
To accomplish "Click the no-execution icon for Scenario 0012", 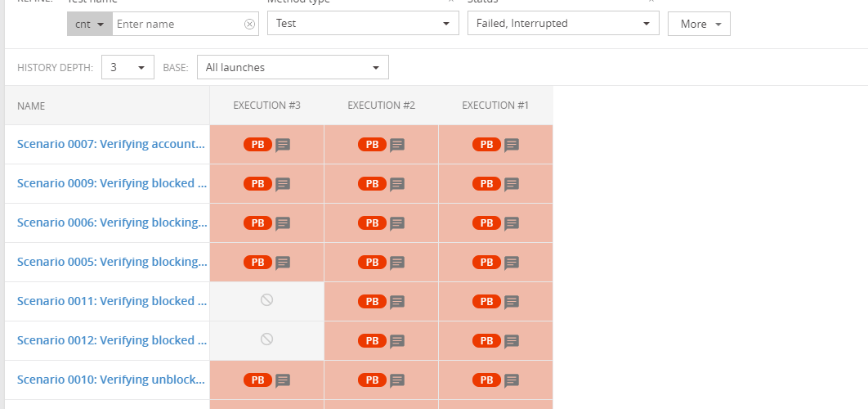I will point(266,339).
